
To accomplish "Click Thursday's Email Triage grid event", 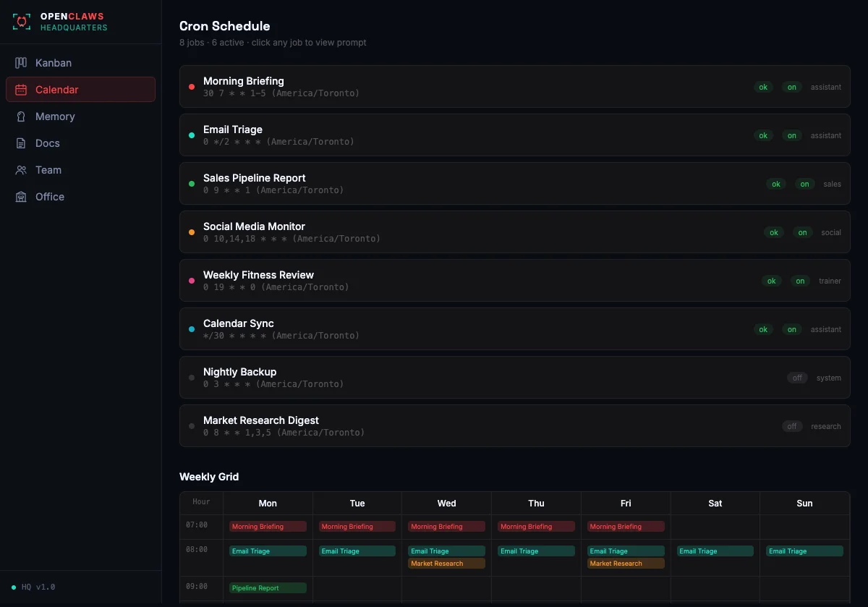I will [536, 551].
